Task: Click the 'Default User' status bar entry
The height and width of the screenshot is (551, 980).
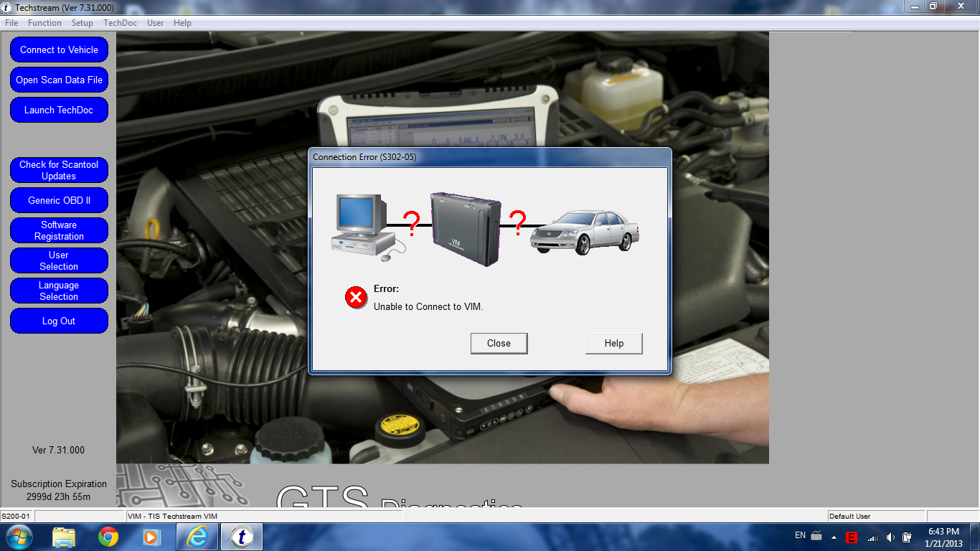Action: (849, 517)
